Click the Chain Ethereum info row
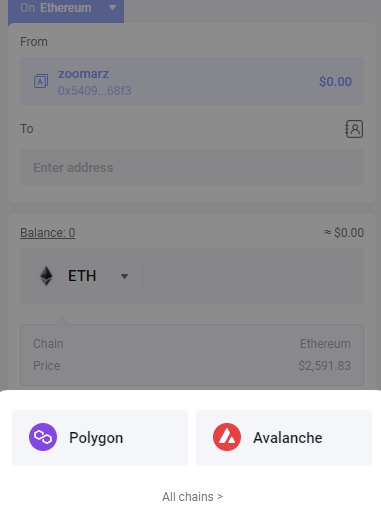Viewport: 381px width, 518px height. pyautogui.click(x=192, y=344)
